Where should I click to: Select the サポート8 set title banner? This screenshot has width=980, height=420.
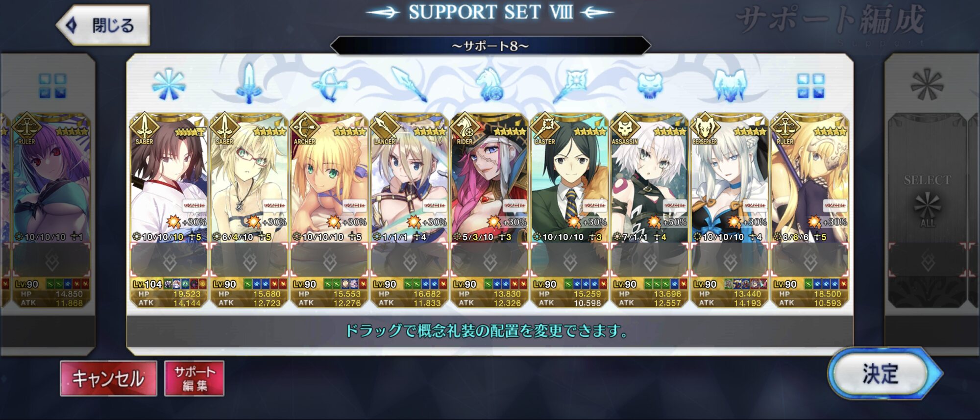[x=490, y=46]
